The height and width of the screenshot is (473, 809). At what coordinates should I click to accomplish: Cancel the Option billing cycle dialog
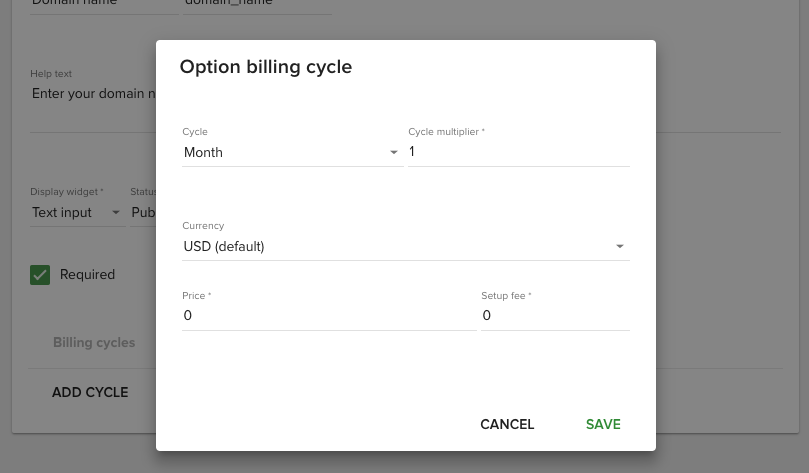pos(507,424)
